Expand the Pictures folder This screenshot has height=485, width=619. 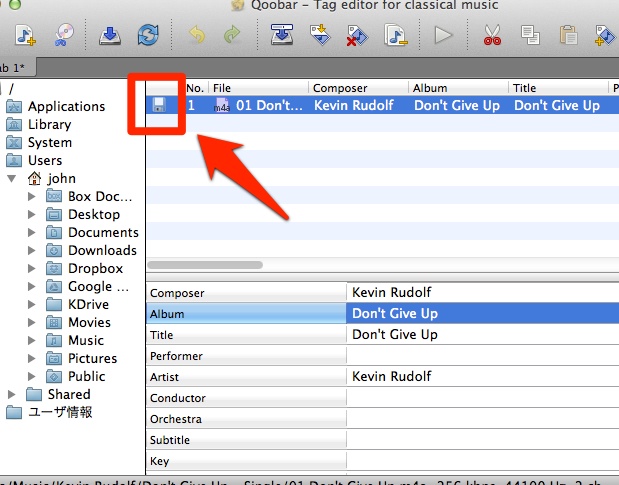[x=32, y=358]
